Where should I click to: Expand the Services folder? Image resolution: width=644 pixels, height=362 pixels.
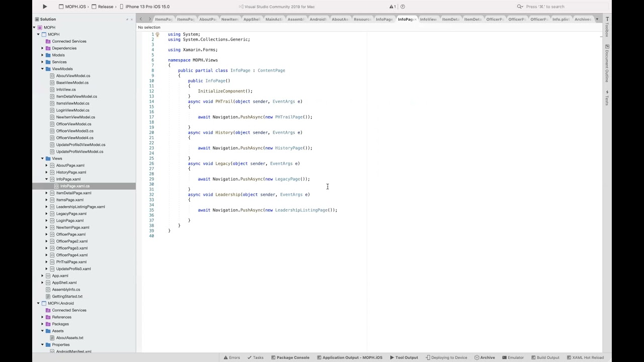pyautogui.click(x=42, y=62)
